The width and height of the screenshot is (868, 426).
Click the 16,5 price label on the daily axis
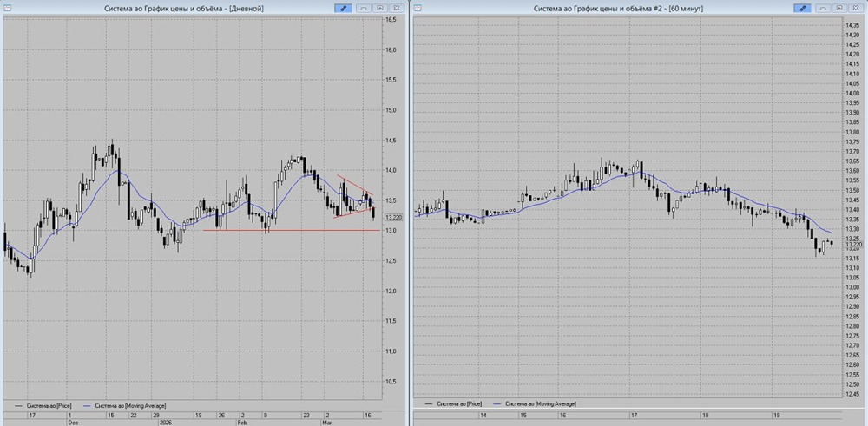(391, 19)
